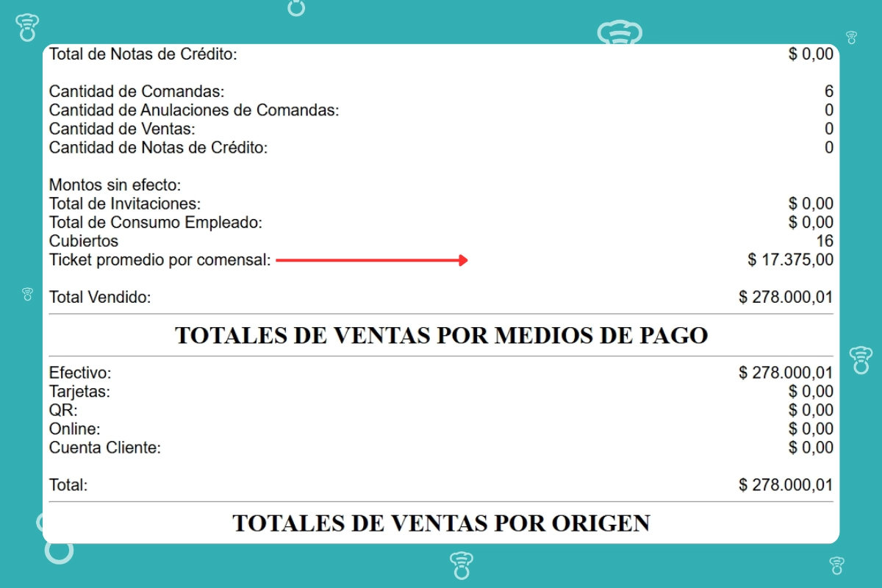The height and width of the screenshot is (588, 882).
Task: Click the Cantidad de Comandas value 6
Action: pyautogui.click(x=829, y=92)
